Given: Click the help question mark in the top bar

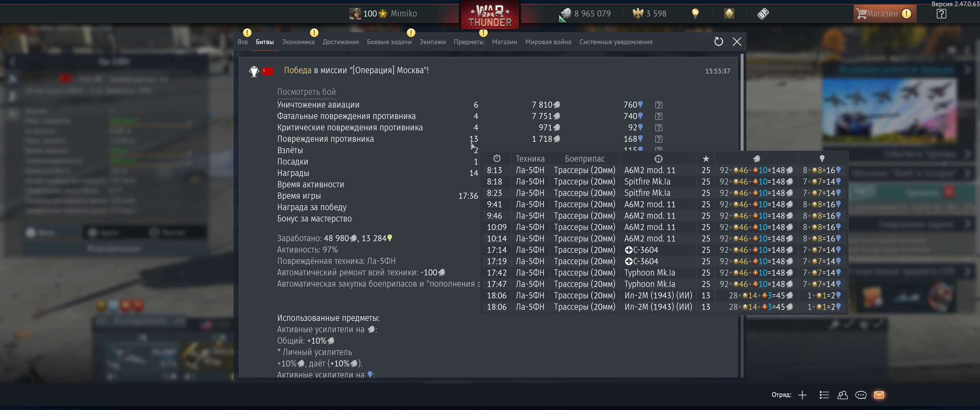Looking at the screenshot, I should pyautogui.click(x=941, y=14).
